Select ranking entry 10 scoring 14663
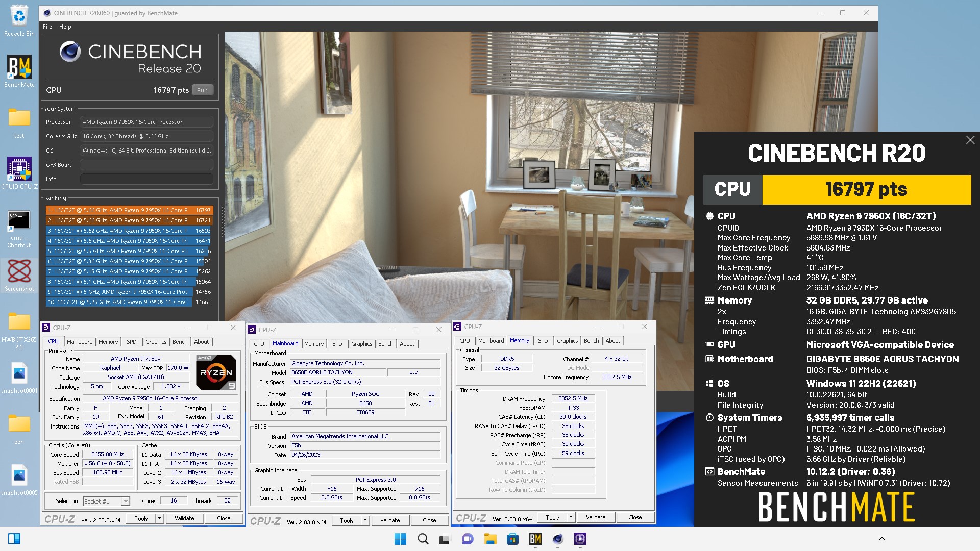Viewport: 980px width, 551px height. [x=129, y=302]
